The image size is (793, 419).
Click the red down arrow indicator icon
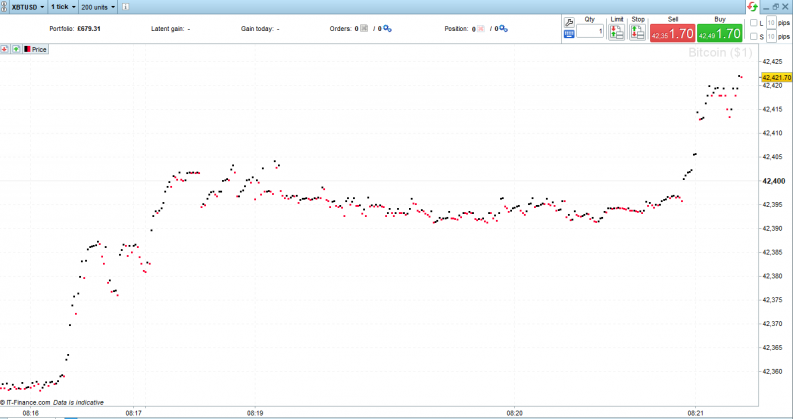pos(6,48)
